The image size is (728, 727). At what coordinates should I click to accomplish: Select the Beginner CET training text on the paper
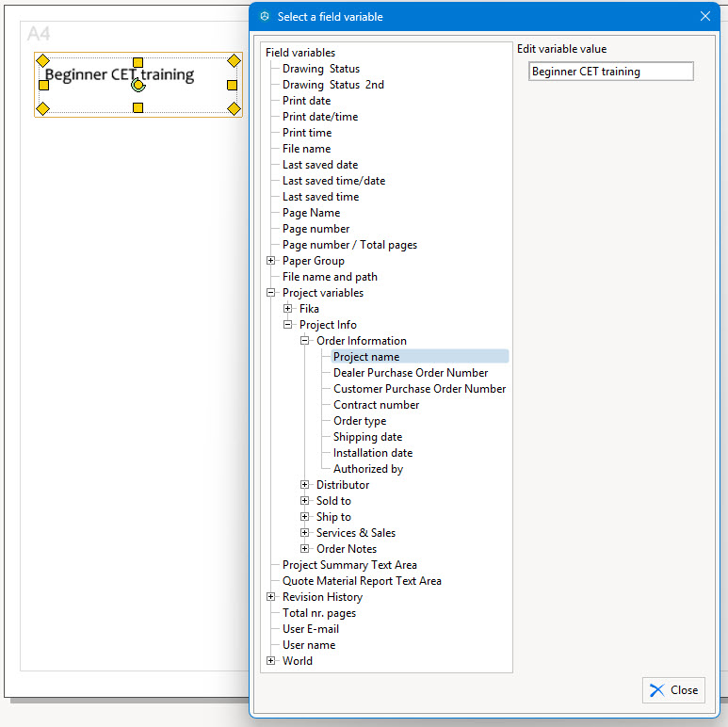tap(120, 74)
